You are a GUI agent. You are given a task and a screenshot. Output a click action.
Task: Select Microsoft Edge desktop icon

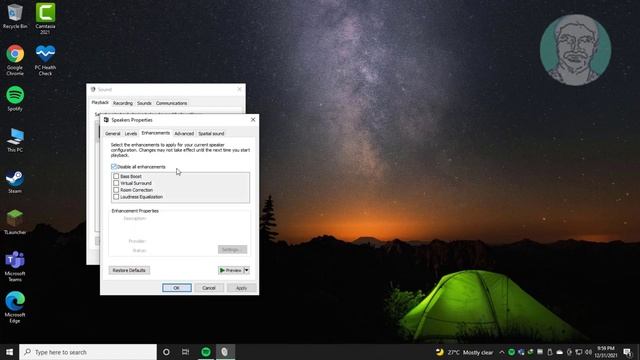tap(15, 307)
